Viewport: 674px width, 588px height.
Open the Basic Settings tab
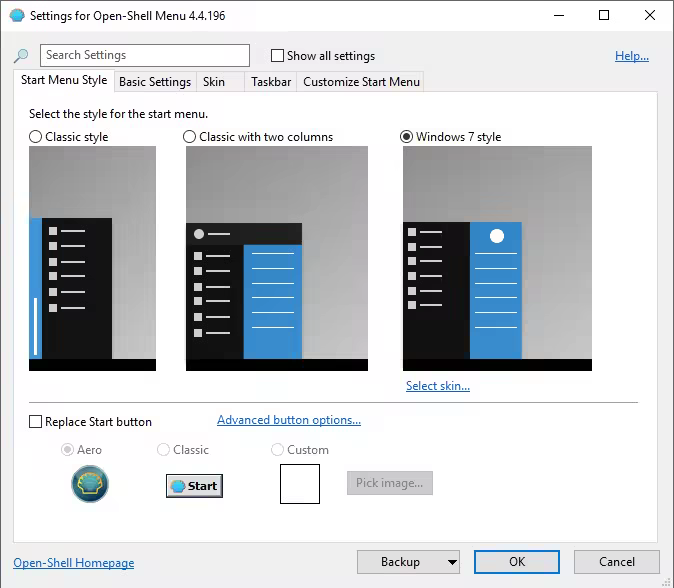[x=155, y=82]
